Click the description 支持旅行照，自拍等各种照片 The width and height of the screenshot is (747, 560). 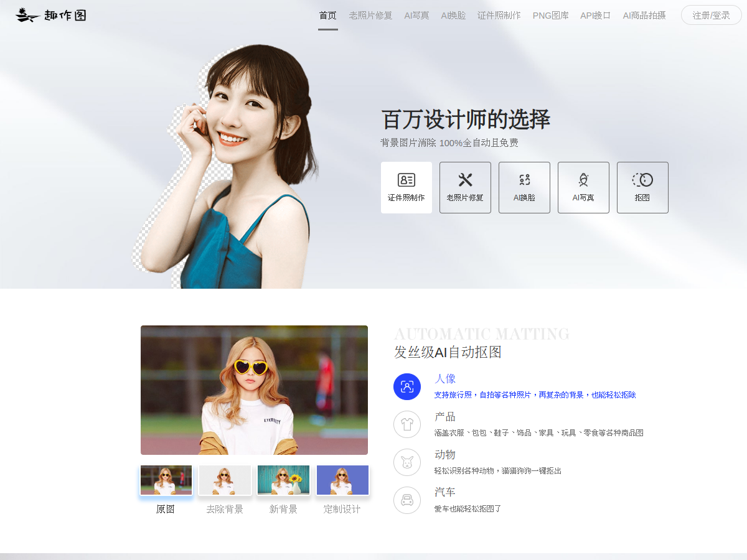coord(535,395)
